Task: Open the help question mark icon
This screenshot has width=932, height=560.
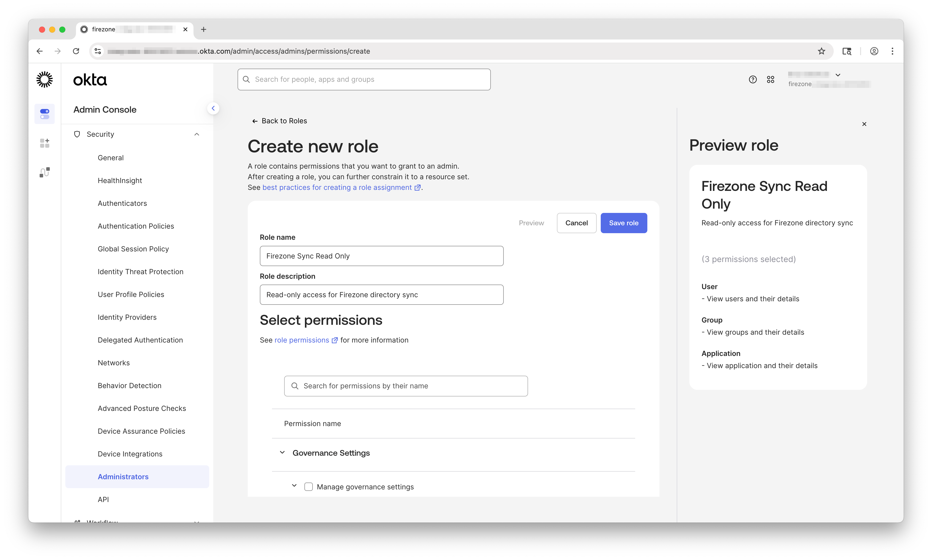Action: pyautogui.click(x=753, y=80)
